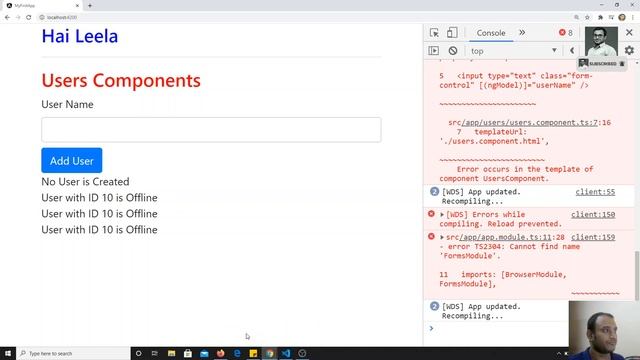Open Sticky Notes from the taskbar
The image size is (640, 360).
253,353
